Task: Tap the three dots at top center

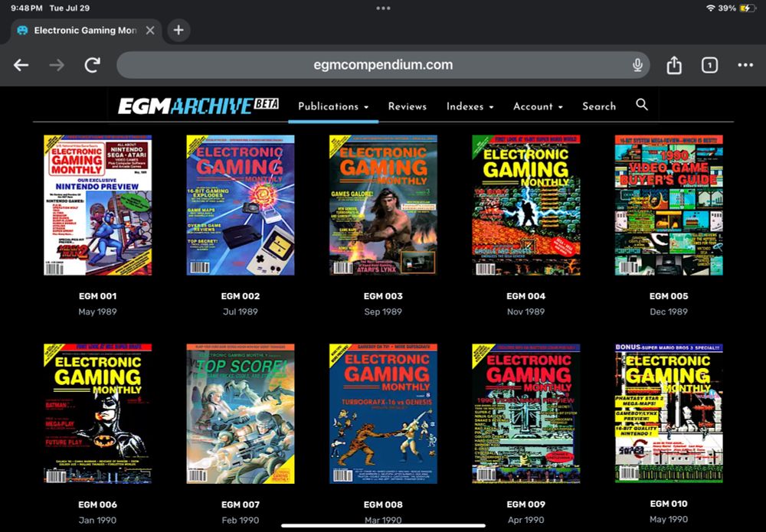Action: click(x=383, y=8)
